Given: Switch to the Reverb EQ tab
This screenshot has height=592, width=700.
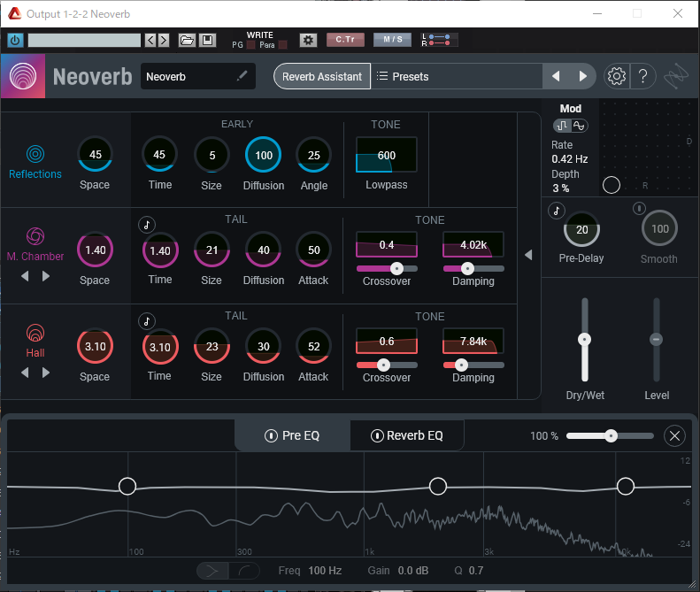Looking at the screenshot, I should (x=407, y=435).
